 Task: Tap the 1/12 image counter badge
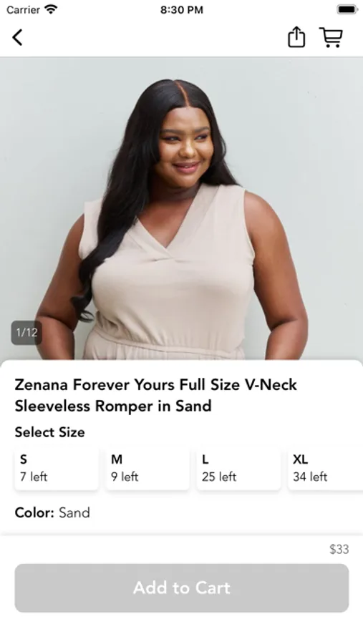point(26,332)
